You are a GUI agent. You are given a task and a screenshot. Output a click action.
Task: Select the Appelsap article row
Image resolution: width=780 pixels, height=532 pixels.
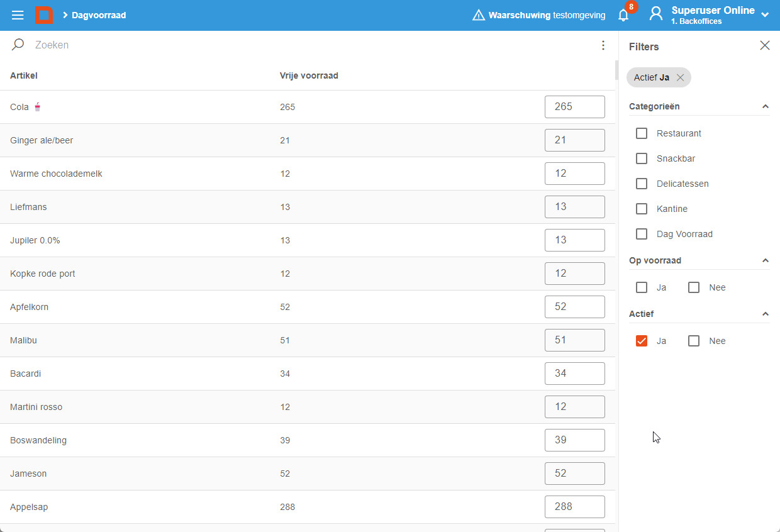(308, 507)
